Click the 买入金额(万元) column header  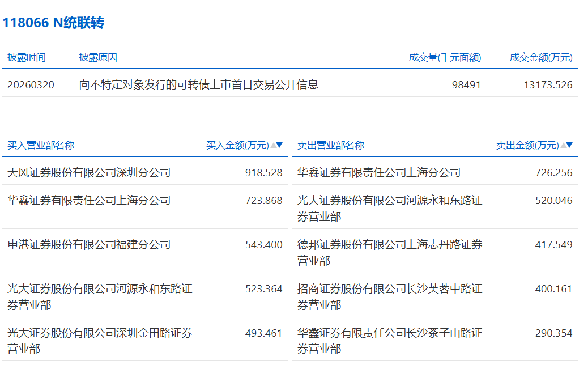tap(237, 145)
